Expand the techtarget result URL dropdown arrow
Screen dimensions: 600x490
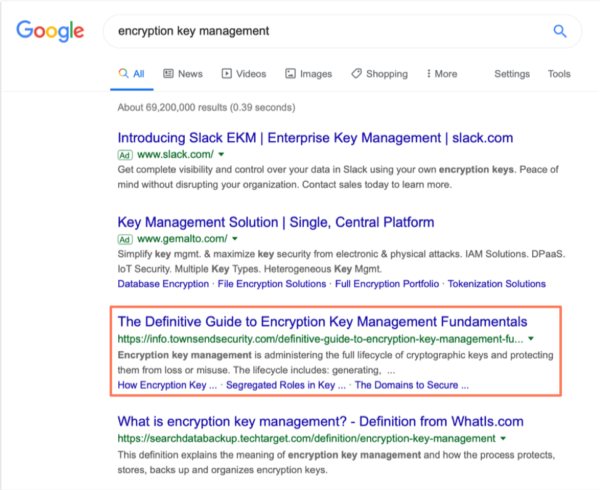coord(503,438)
